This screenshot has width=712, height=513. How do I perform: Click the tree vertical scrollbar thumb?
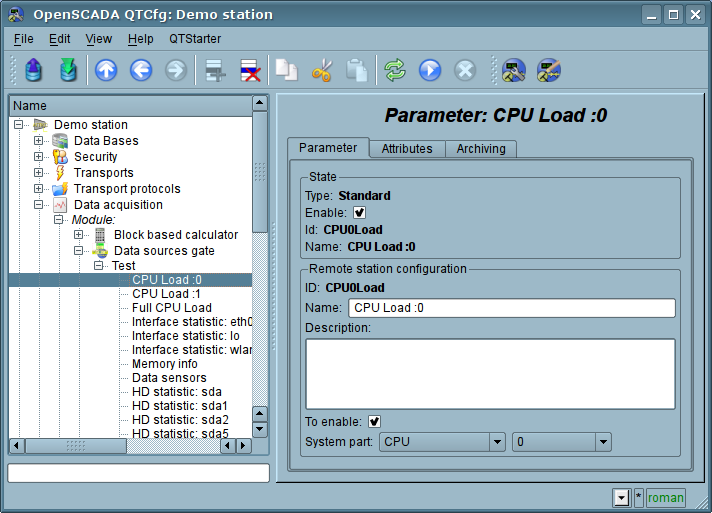pyautogui.click(x=259, y=172)
